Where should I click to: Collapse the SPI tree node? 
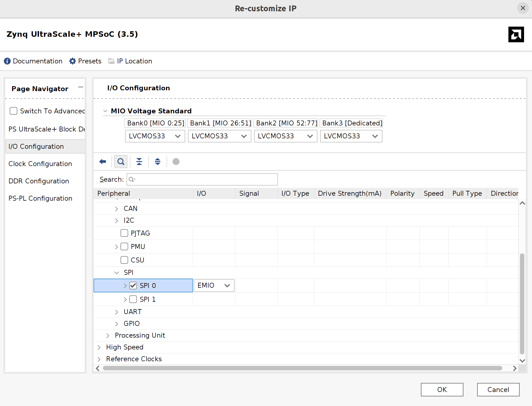pos(117,272)
